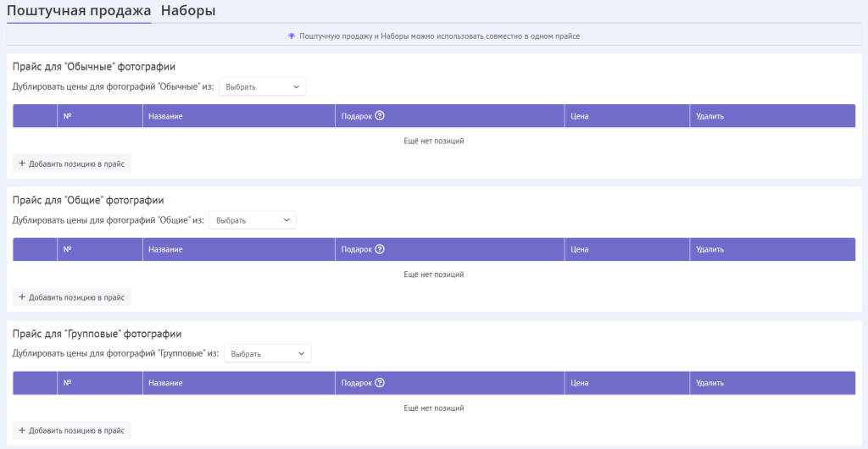Click the "Удалить" column header in "Общие" table
Image resolution: width=868 pixels, height=449 pixels.
pos(709,249)
